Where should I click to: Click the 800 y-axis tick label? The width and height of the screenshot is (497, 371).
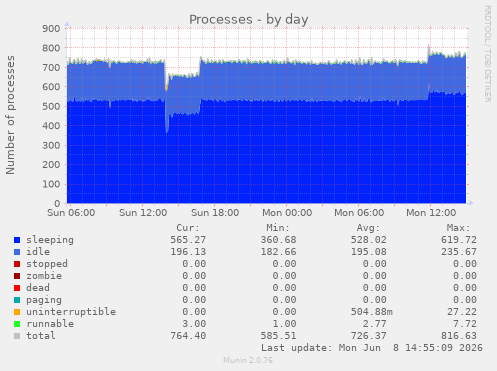click(51, 48)
